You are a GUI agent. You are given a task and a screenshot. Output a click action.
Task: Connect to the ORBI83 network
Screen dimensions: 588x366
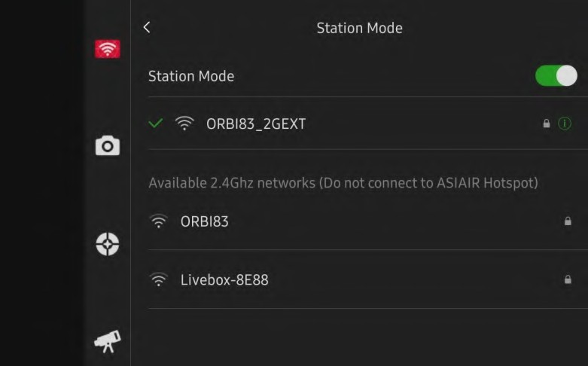coord(205,222)
